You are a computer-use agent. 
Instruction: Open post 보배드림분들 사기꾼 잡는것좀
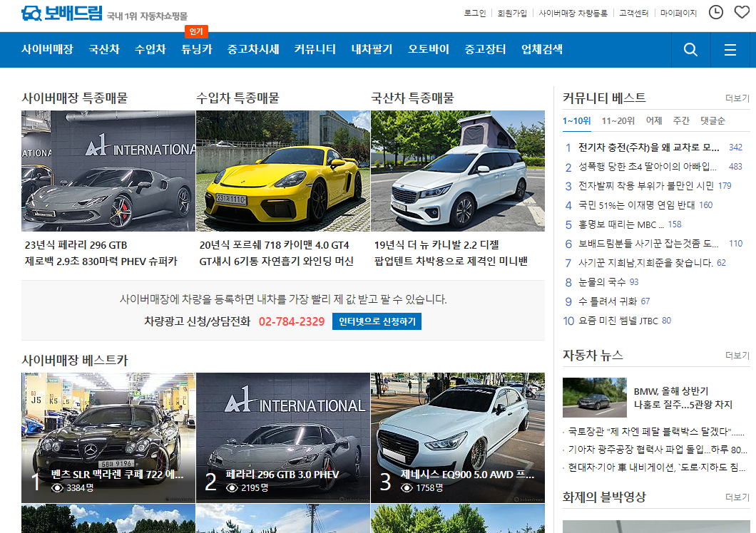click(648, 244)
